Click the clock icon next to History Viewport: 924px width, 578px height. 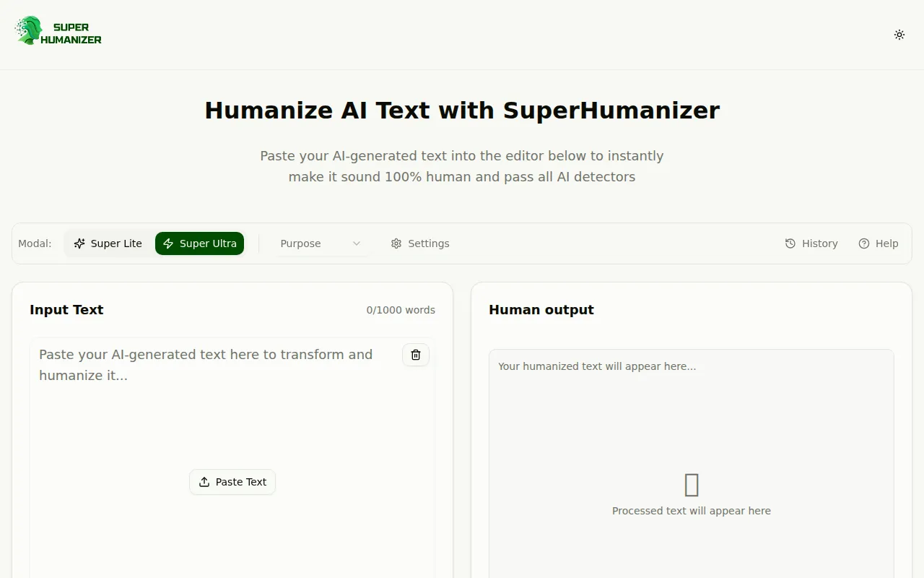click(x=789, y=243)
